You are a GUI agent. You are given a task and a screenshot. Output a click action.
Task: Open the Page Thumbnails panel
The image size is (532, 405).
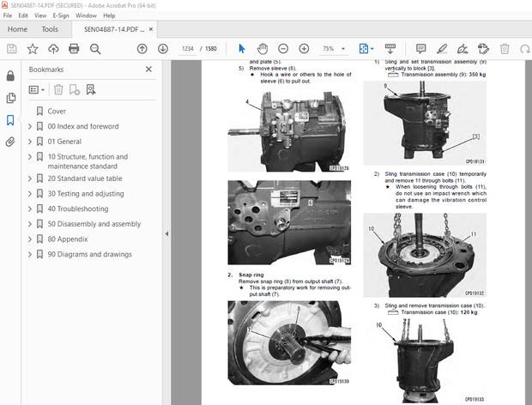pyautogui.click(x=10, y=98)
